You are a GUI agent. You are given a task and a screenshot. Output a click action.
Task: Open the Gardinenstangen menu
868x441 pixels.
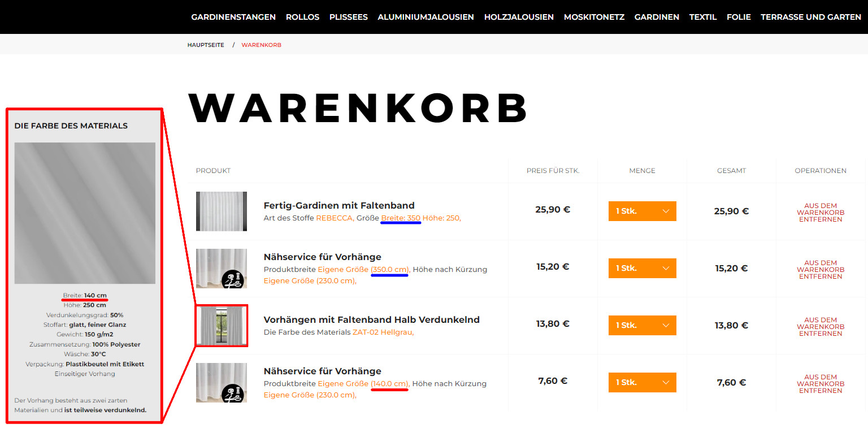point(233,17)
